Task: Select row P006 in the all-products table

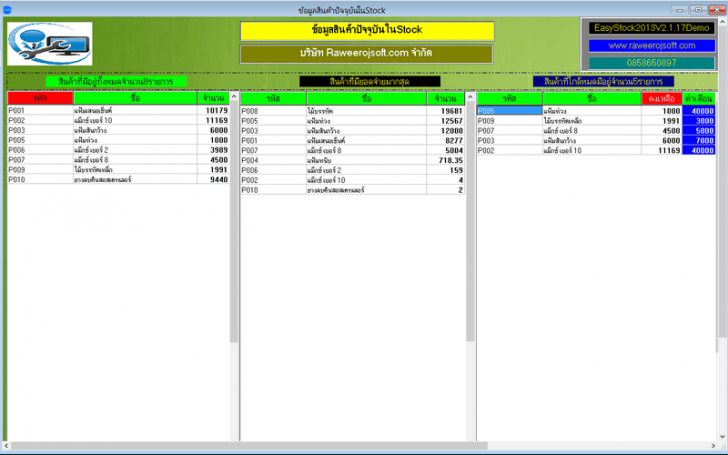Action: coord(118,150)
